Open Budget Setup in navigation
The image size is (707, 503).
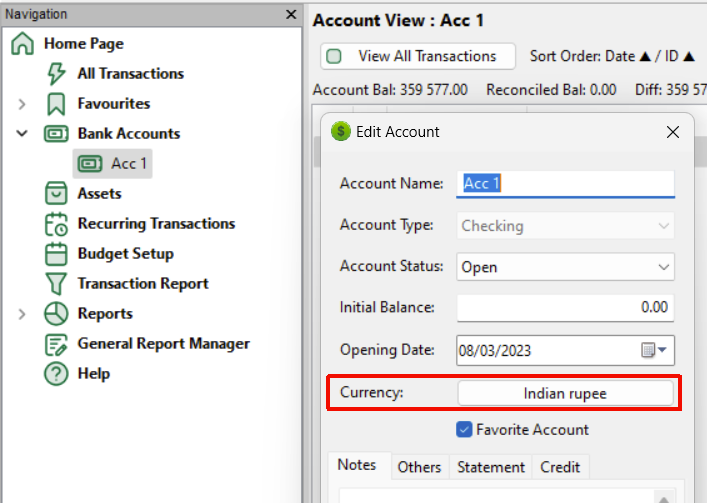tap(126, 254)
